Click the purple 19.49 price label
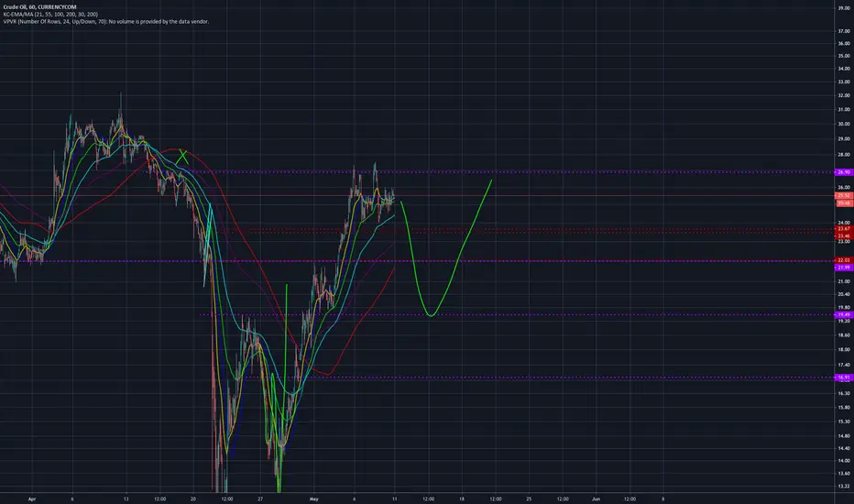This screenshot has width=854, height=504. coord(844,314)
